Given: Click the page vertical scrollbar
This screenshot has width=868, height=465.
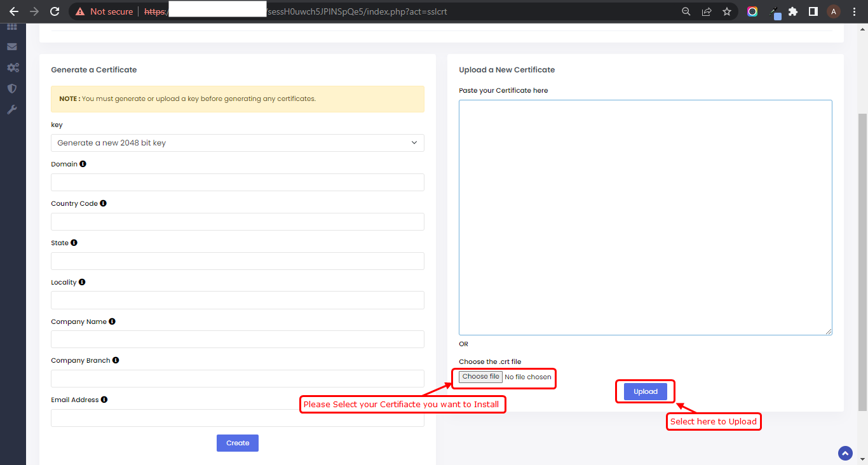Looking at the screenshot, I should pyautogui.click(x=862, y=254).
